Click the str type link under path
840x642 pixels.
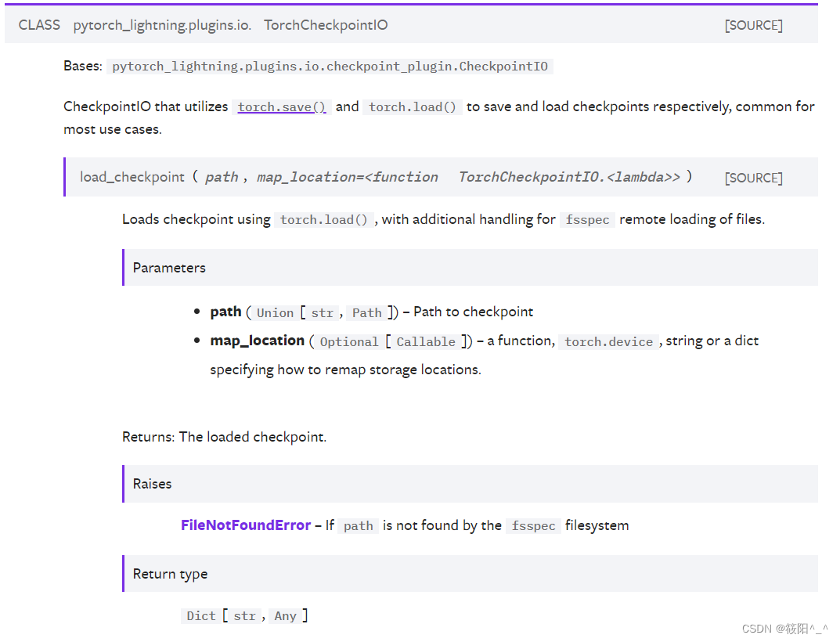(x=323, y=312)
